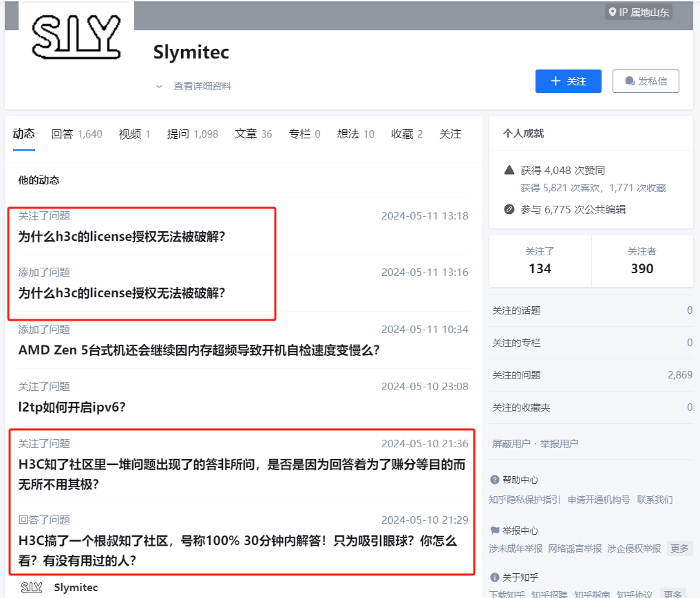Open 关注的话题 row
Image resolution: width=700 pixels, height=598 pixels.
(591, 310)
